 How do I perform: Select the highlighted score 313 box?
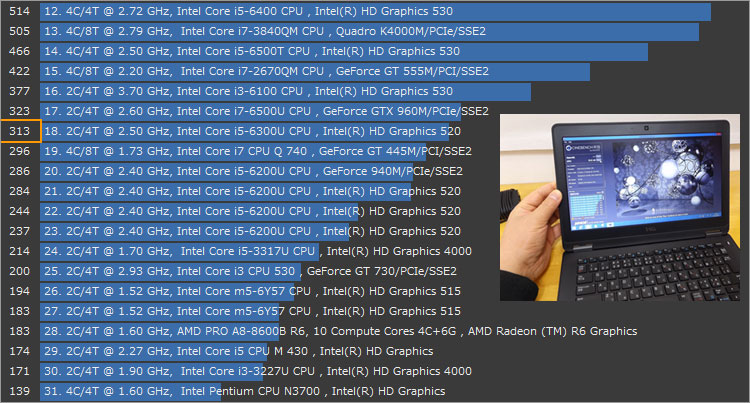pos(19,131)
